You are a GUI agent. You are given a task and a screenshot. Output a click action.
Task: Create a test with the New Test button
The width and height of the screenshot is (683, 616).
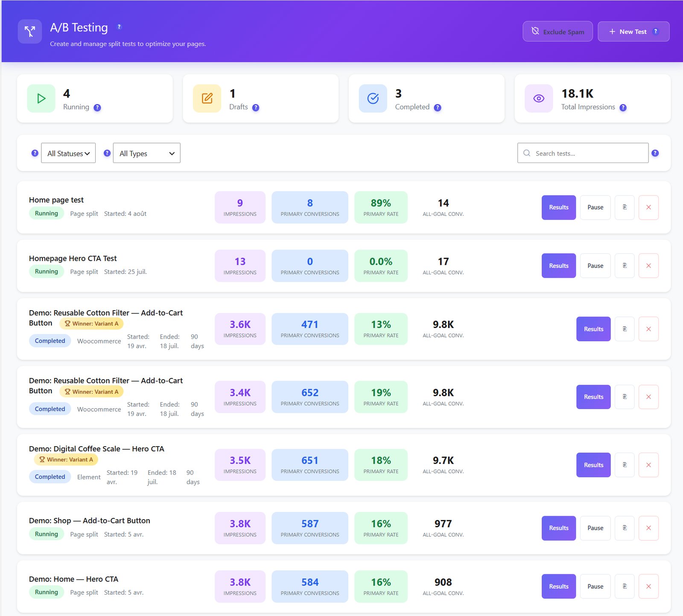point(633,32)
